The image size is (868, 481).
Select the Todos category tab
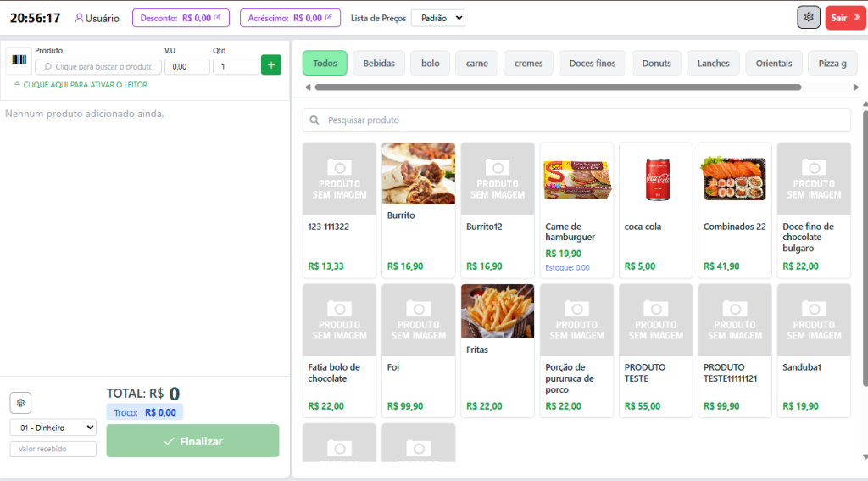tap(325, 63)
